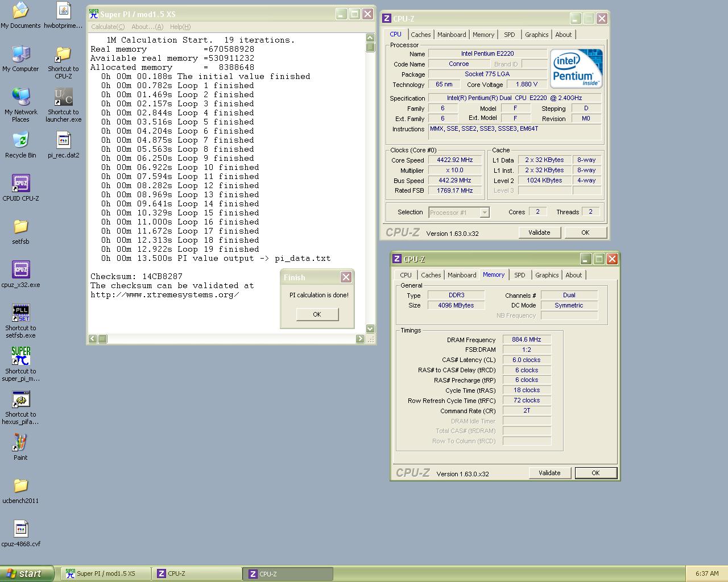Switch to SPD tab in top CPU-Z
Viewport: 728px width, 582px height.
(510, 35)
